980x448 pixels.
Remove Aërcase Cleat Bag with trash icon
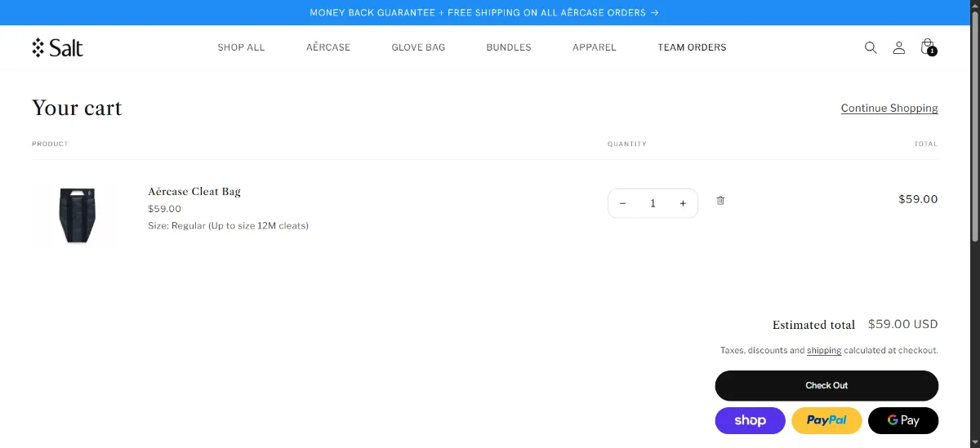point(720,201)
